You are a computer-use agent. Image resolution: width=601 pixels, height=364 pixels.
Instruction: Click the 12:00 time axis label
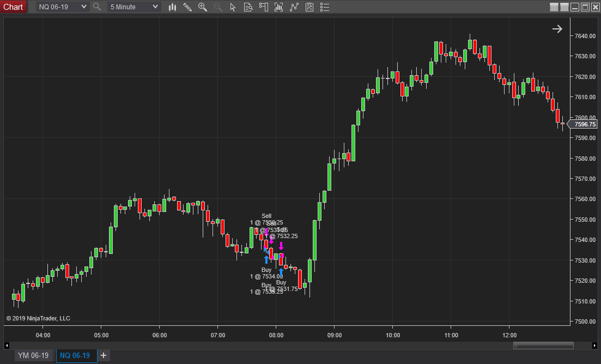tap(509, 335)
